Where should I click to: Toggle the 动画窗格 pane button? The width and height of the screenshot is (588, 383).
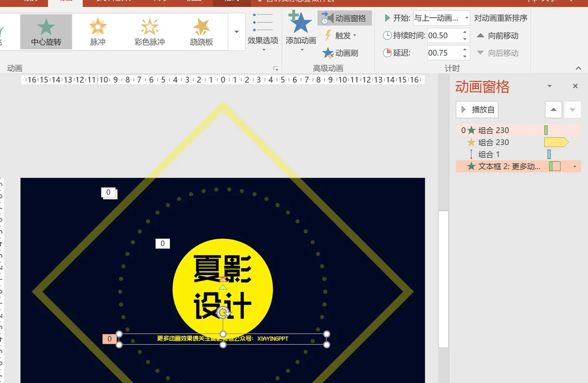pos(344,19)
